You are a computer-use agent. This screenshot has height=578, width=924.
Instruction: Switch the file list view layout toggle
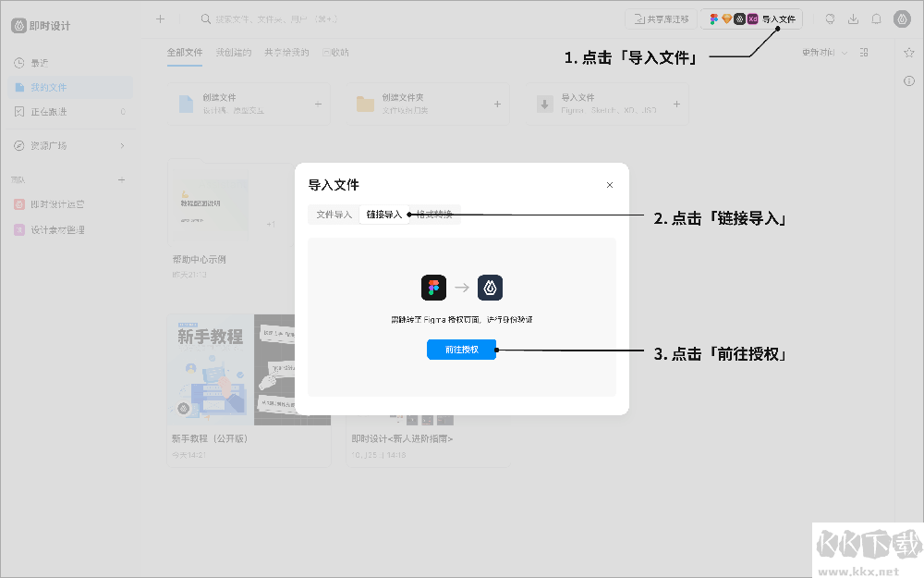[x=864, y=53]
